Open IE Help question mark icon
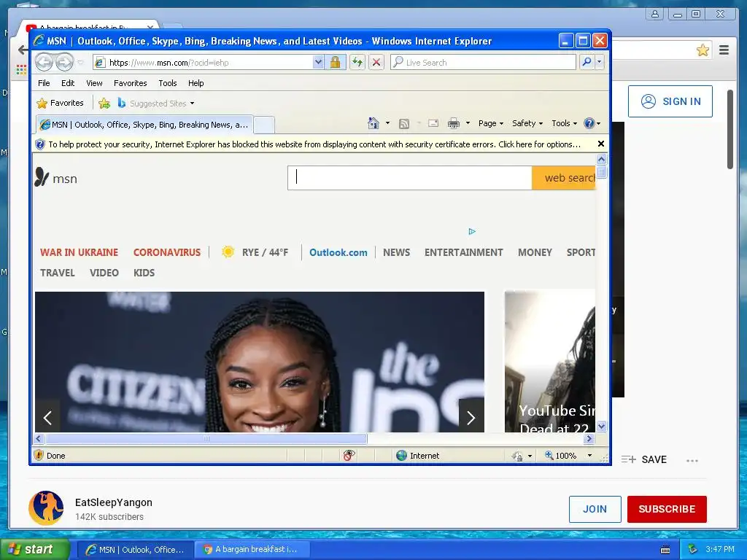The width and height of the screenshot is (747, 560). [x=592, y=123]
